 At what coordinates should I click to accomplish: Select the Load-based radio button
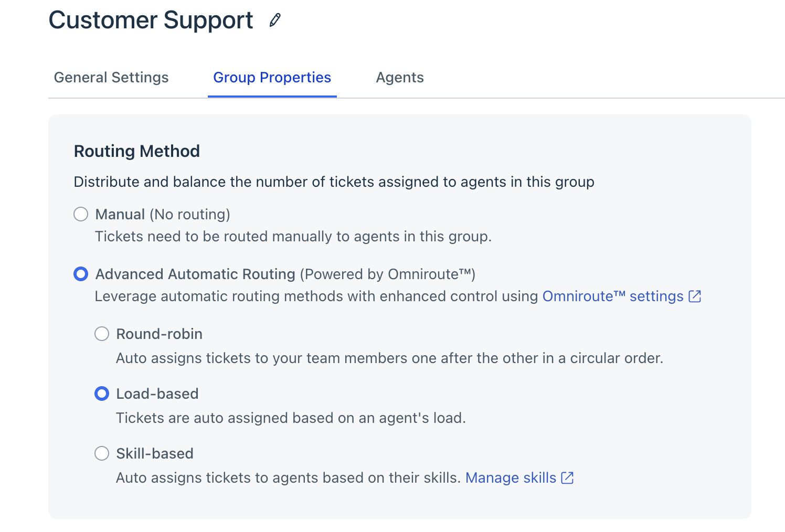click(x=102, y=393)
